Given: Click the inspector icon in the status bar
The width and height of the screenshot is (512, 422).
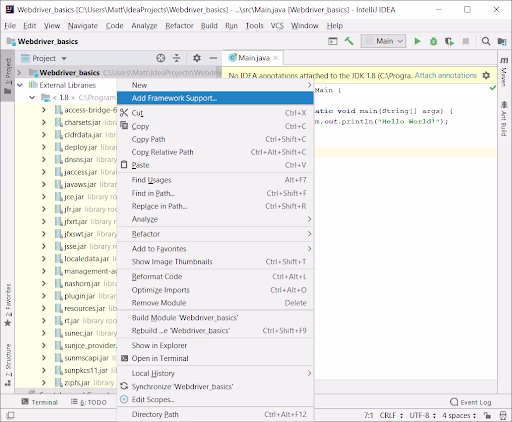Looking at the screenshot, I should [503, 415].
